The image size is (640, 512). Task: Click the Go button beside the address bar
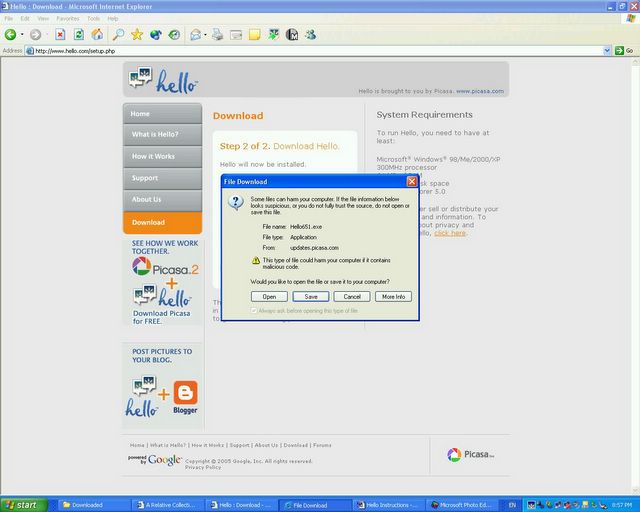click(624, 51)
